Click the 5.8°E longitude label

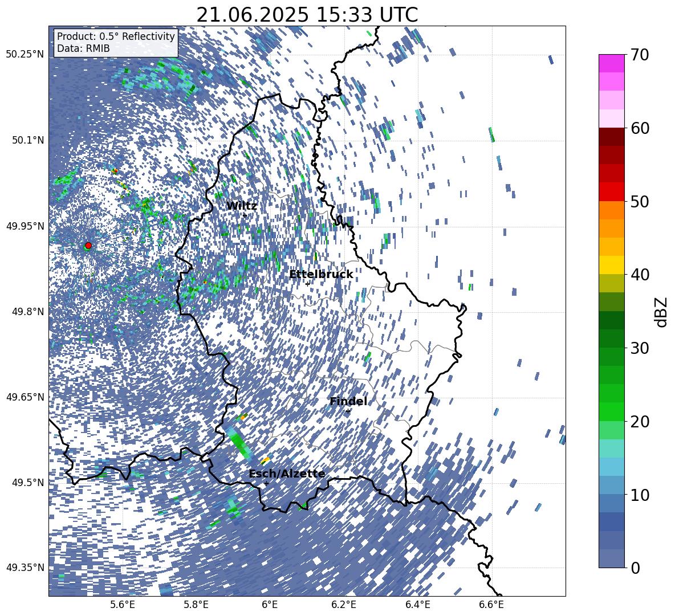point(197,605)
